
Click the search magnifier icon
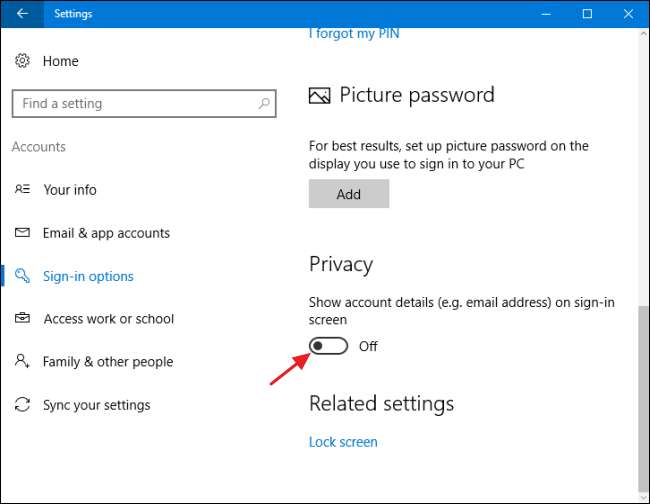(x=264, y=103)
